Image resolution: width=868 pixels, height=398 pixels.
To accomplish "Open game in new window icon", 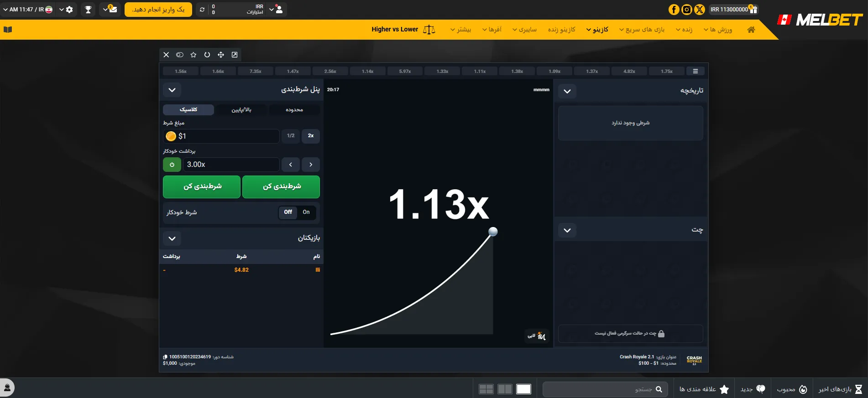I will (x=235, y=55).
